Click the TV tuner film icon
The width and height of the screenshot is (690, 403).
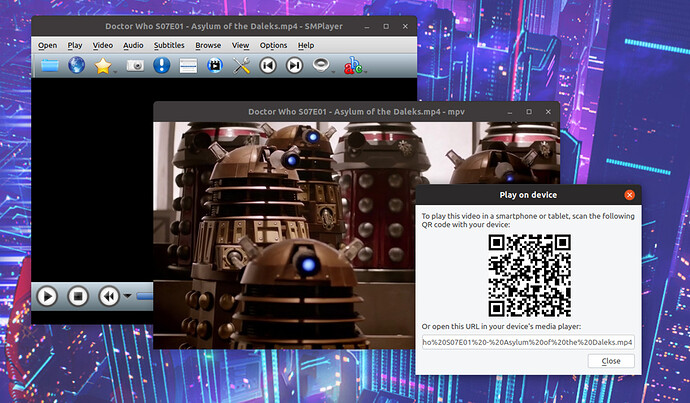215,66
